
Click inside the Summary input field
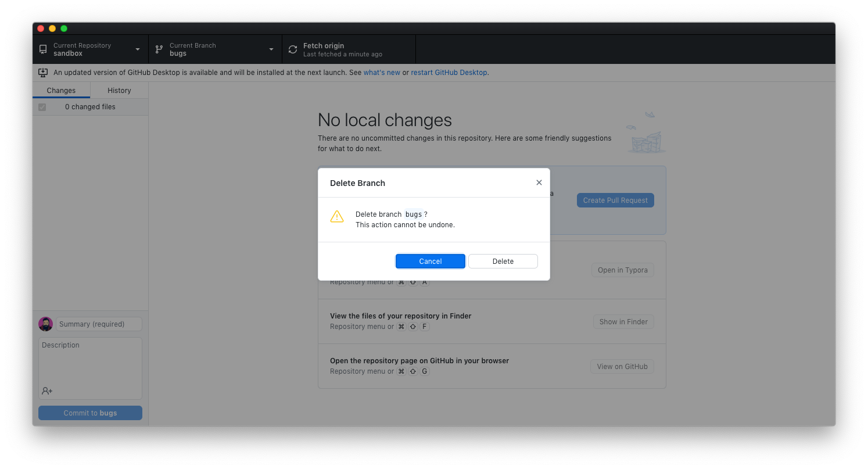98,324
